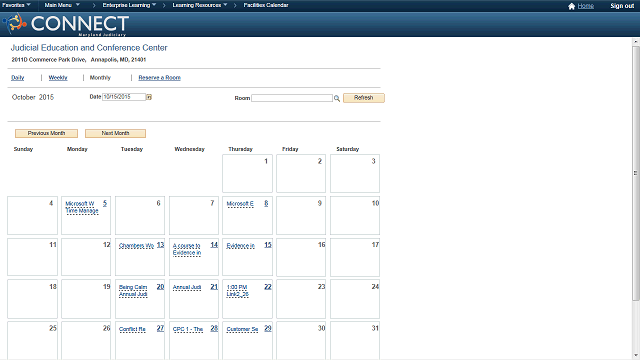Open the Time Manage event
The width and height of the screenshot is (640, 360).
[x=82, y=211]
